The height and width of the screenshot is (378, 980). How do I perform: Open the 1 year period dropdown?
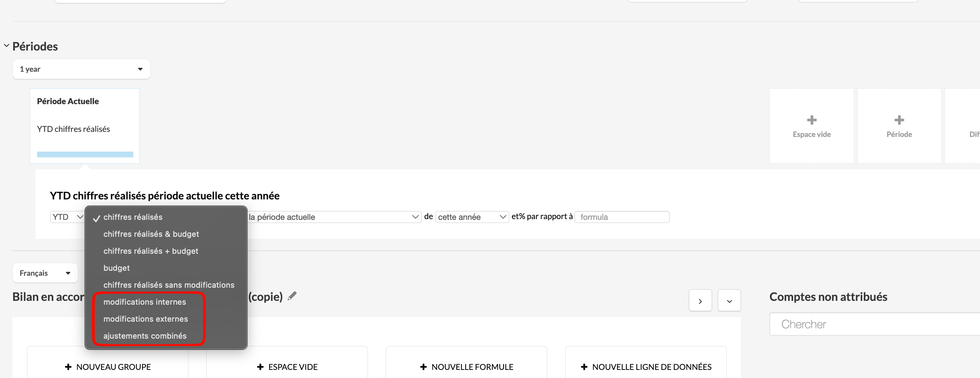(x=81, y=69)
